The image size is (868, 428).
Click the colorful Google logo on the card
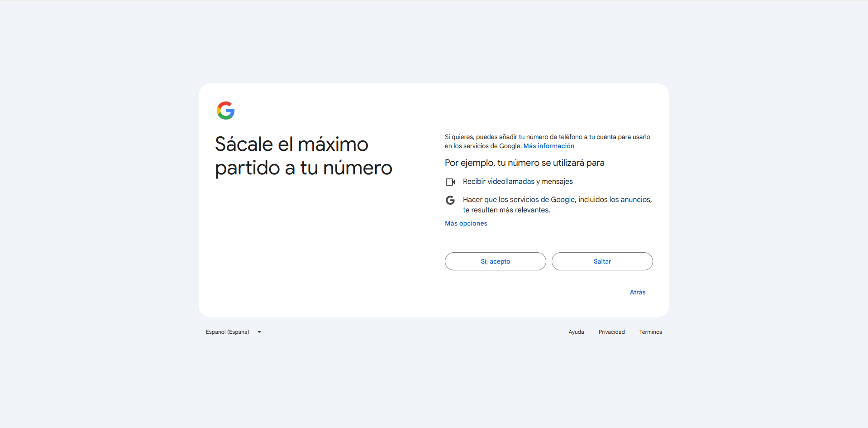225,111
